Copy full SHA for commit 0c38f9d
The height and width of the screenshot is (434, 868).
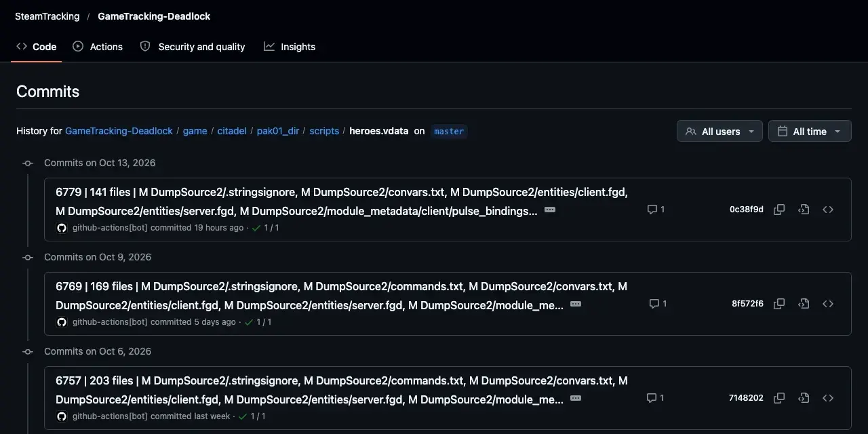tap(779, 210)
